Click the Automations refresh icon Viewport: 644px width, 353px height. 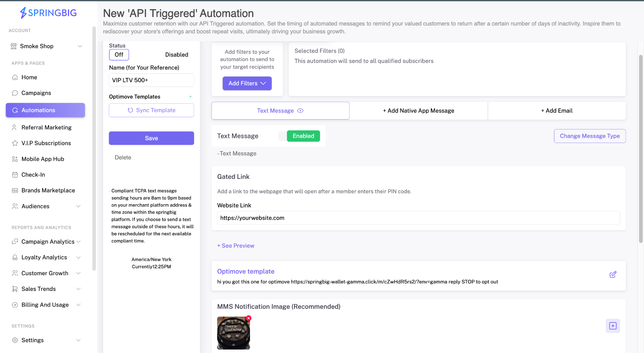point(15,110)
